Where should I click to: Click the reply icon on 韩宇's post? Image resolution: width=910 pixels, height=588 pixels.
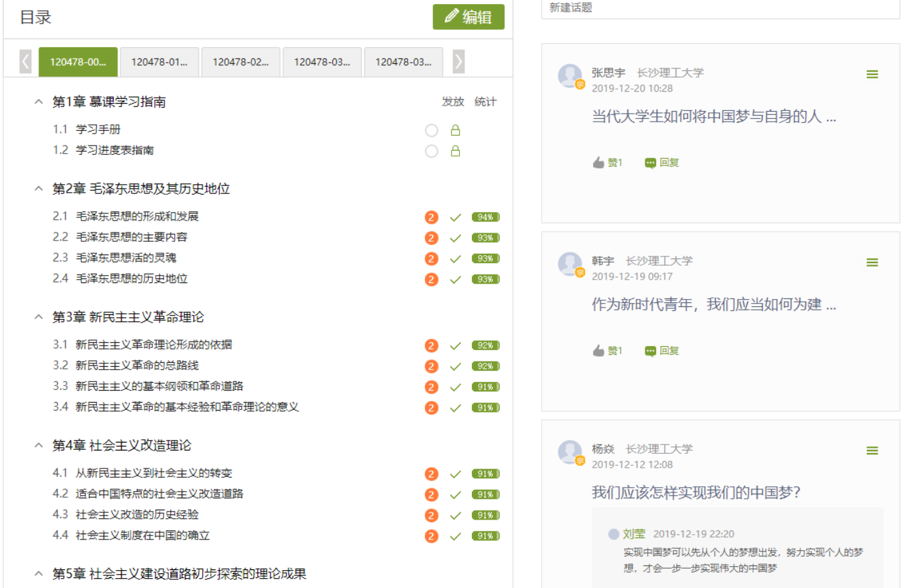click(x=651, y=351)
